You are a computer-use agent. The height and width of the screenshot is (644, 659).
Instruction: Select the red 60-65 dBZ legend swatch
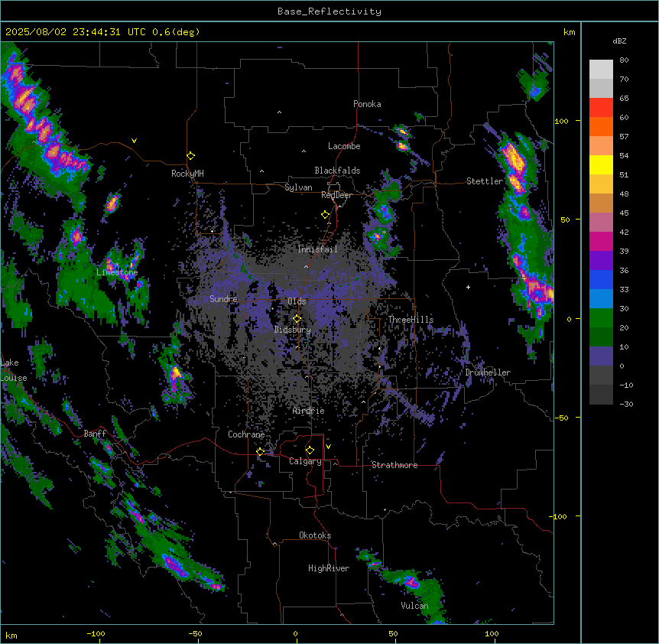[x=601, y=108]
